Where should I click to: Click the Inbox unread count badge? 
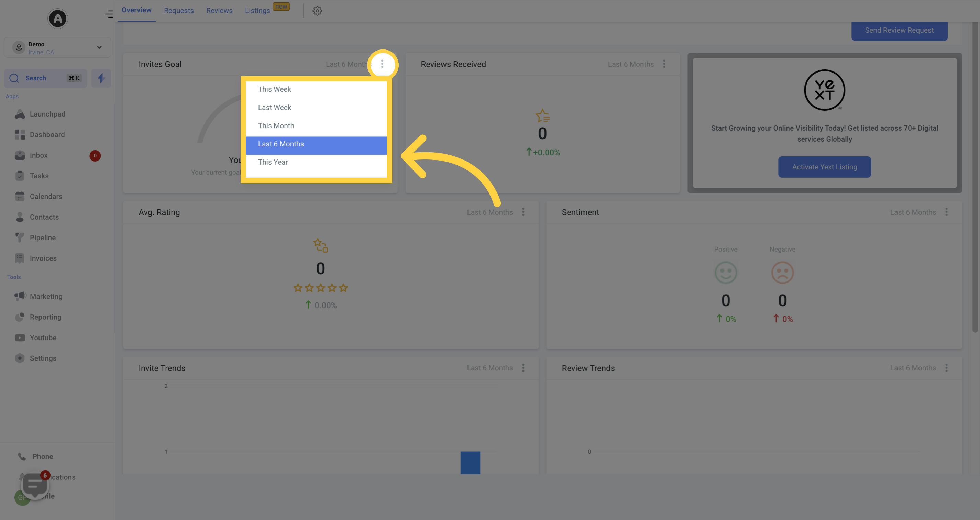point(95,156)
